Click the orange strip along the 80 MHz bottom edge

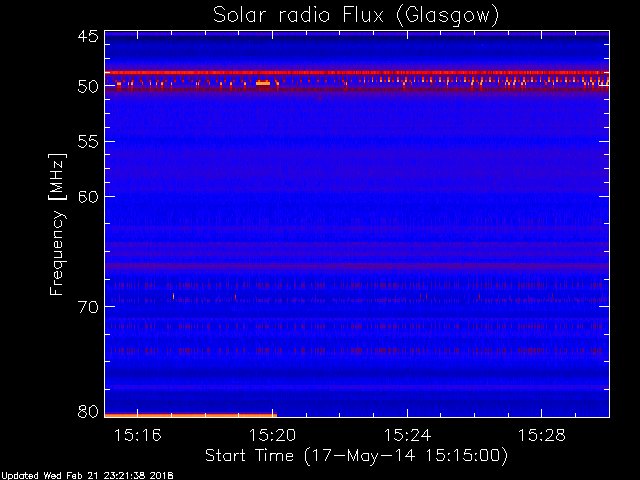pyautogui.click(x=191, y=416)
